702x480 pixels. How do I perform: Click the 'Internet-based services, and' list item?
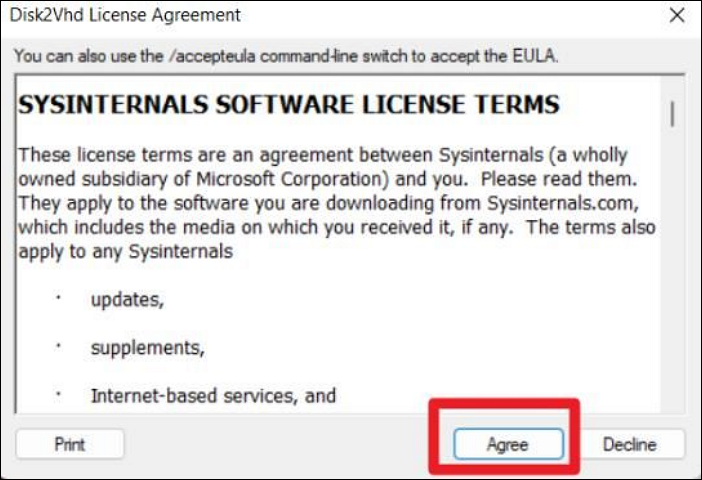213,395
